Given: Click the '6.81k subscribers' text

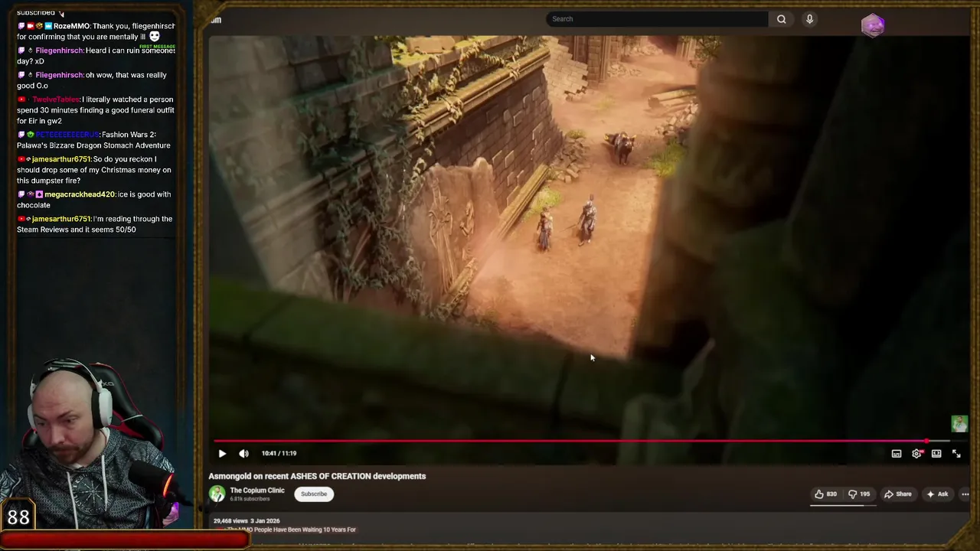Looking at the screenshot, I should pos(250,499).
